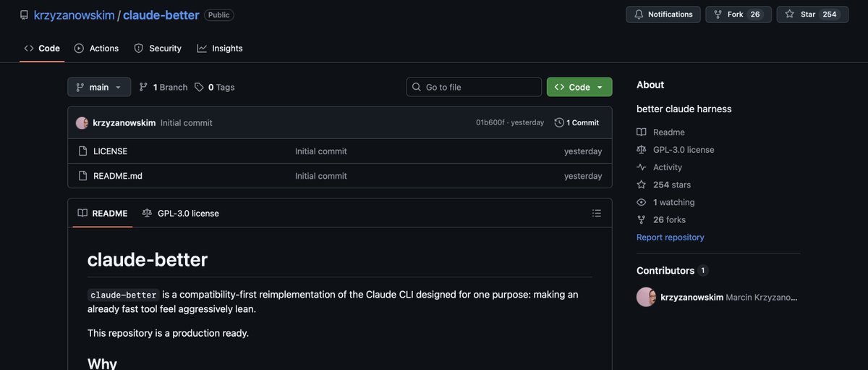Open Initial commit link in README.md row
The width and height of the screenshot is (868, 370).
click(321, 176)
